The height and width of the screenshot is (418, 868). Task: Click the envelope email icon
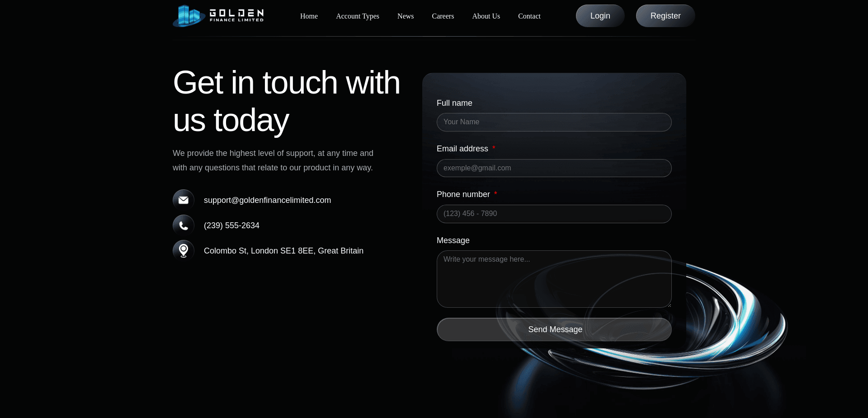click(x=184, y=200)
